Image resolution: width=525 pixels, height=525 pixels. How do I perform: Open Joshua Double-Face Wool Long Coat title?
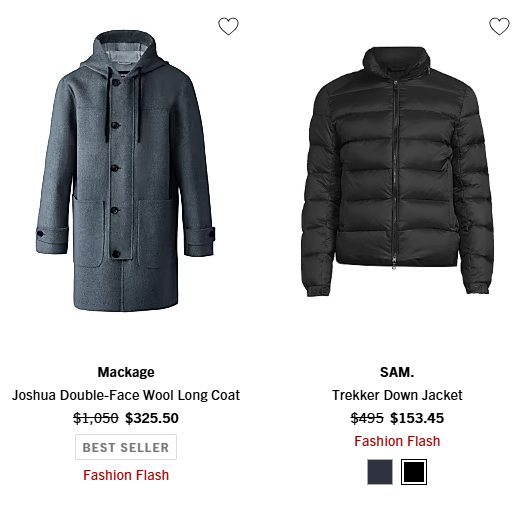click(126, 395)
